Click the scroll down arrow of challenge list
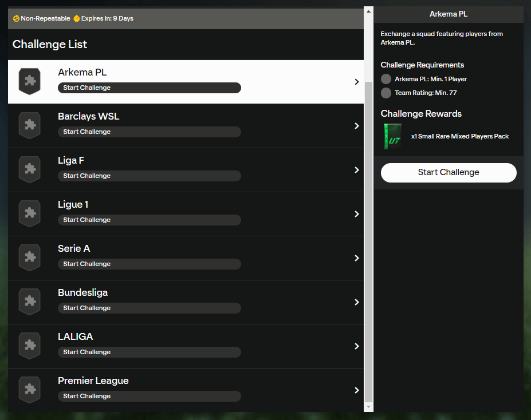 coord(368,407)
